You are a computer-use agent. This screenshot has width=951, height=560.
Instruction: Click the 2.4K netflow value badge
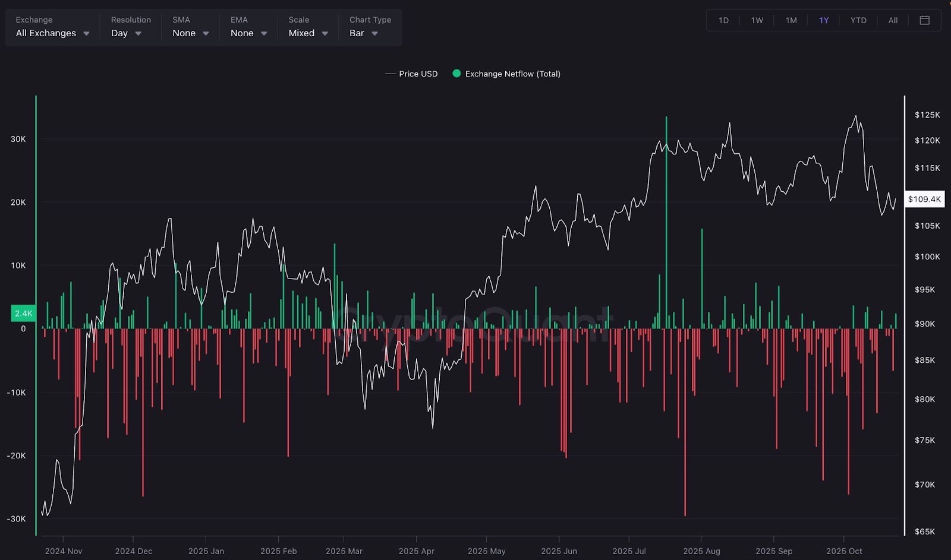click(24, 314)
